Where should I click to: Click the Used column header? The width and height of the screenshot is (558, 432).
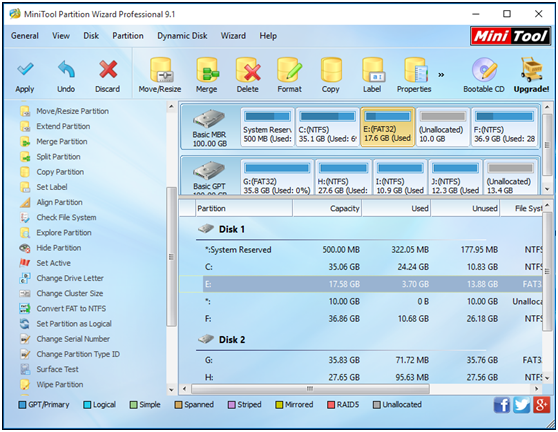(x=396, y=209)
